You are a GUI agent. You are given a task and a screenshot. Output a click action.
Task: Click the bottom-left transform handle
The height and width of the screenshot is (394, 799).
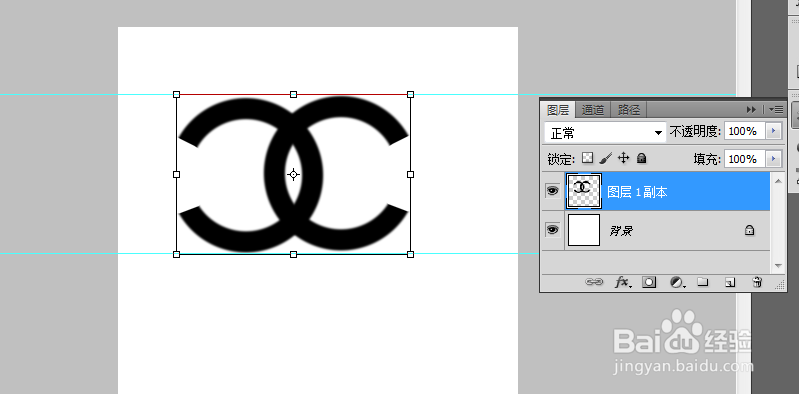(x=176, y=254)
